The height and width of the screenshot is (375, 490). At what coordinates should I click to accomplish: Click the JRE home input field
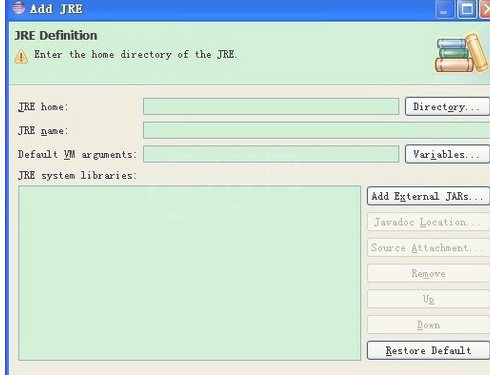tap(271, 107)
